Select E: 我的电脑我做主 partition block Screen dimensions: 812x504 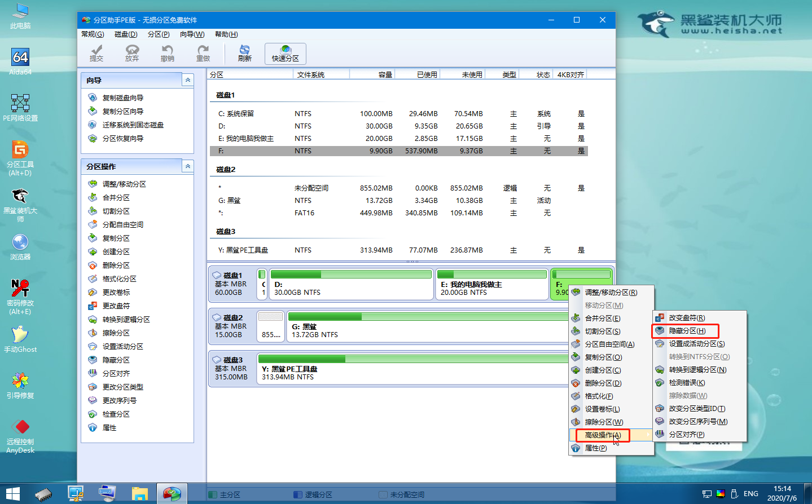[x=491, y=284]
